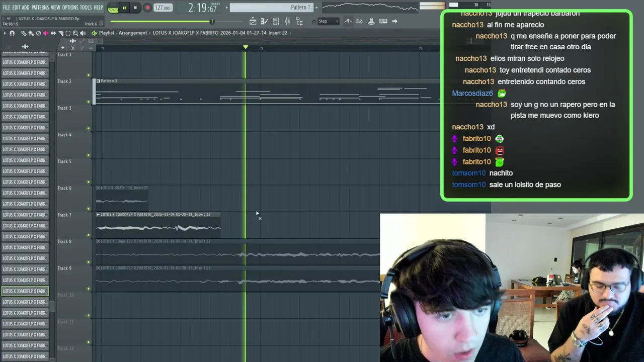
Task: Stop playback with the stop button
Action: click(x=135, y=8)
